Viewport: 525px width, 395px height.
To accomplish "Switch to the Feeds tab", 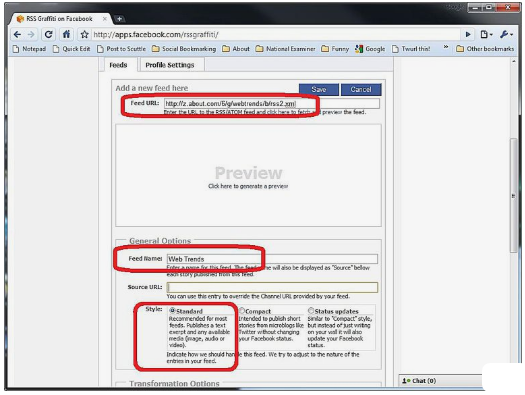I will coord(118,65).
